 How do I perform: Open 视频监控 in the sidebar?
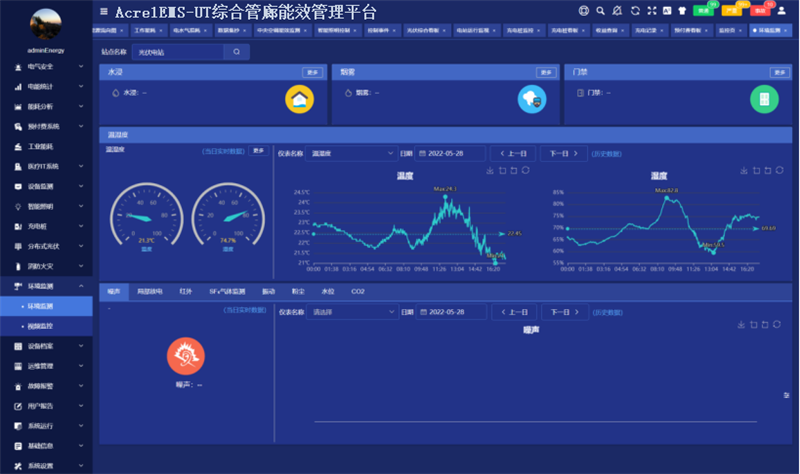click(43, 327)
